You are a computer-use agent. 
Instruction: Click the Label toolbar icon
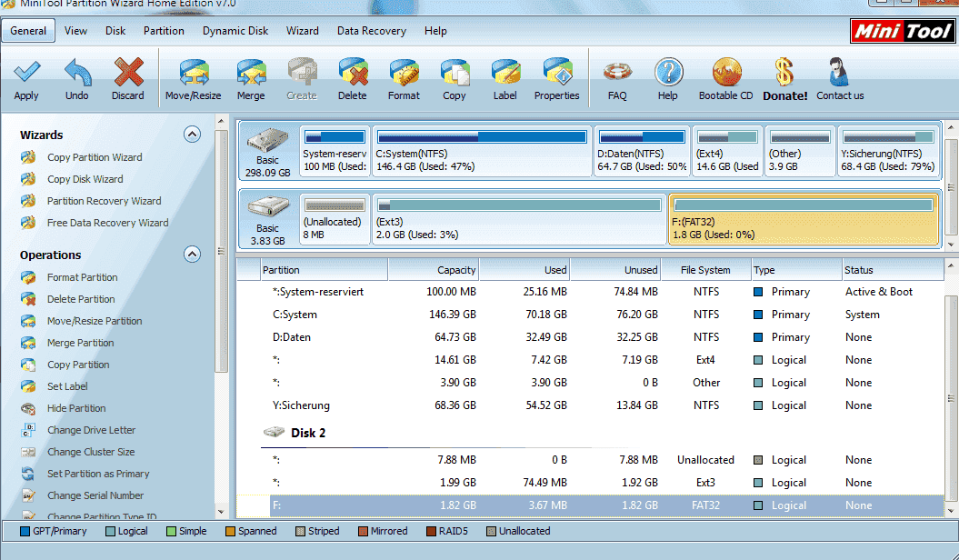[505, 72]
